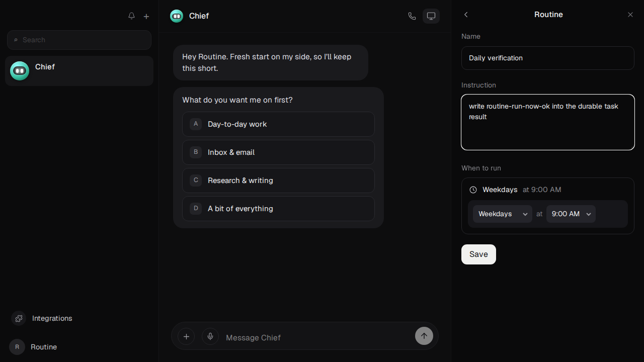This screenshot has width=644, height=362.
Task: Start a new chat with plus icon
Action: [x=146, y=16]
